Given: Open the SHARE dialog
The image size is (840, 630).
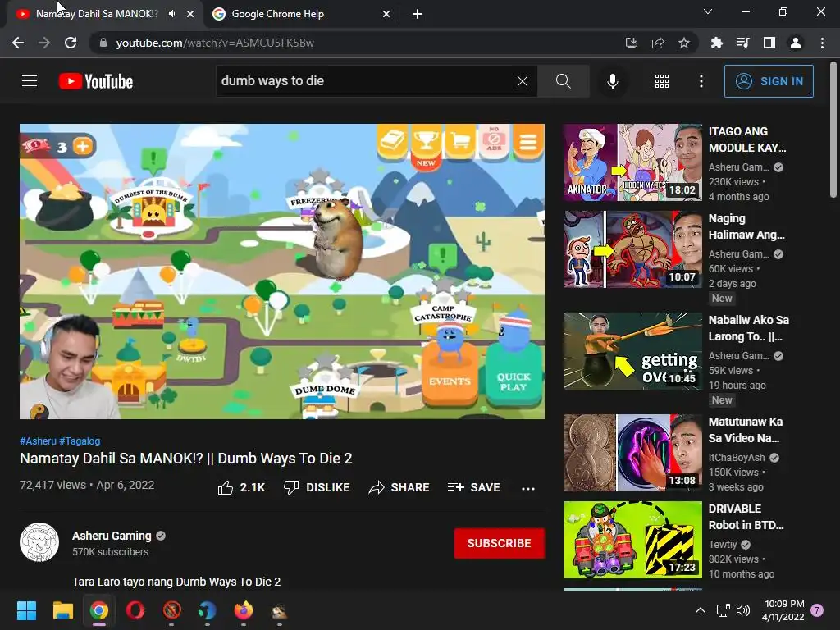Looking at the screenshot, I should tap(399, 487).
